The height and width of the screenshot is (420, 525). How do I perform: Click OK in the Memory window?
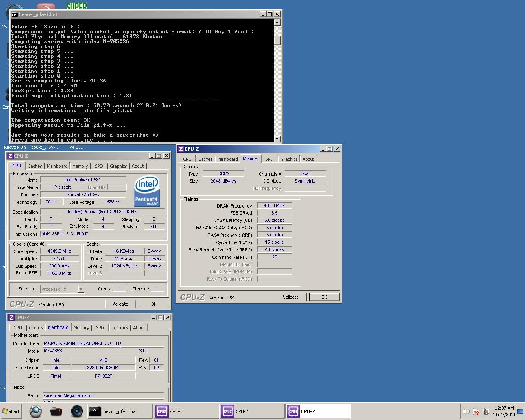[x=324, y=297]
